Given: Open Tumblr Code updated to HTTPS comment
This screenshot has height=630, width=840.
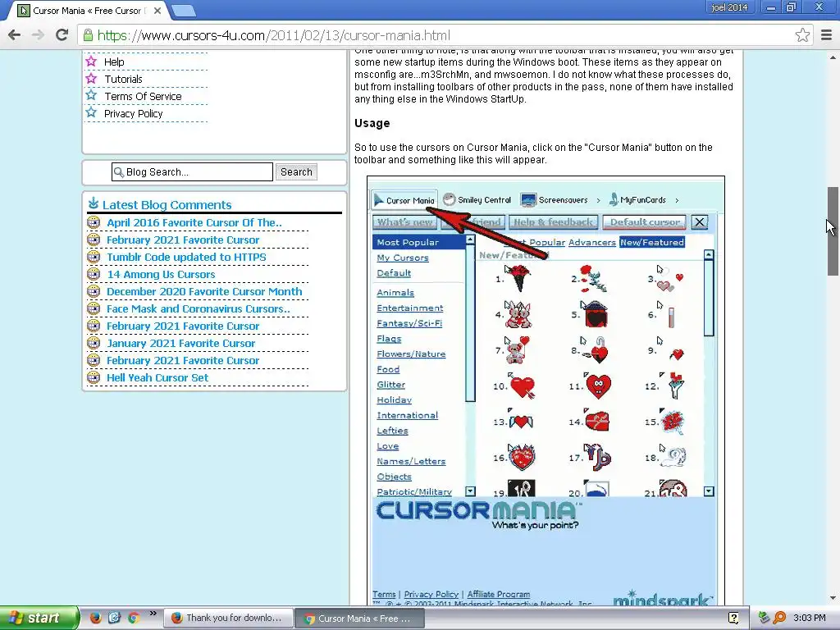Looking at the screenshot, I should click(x=186, y=257).
